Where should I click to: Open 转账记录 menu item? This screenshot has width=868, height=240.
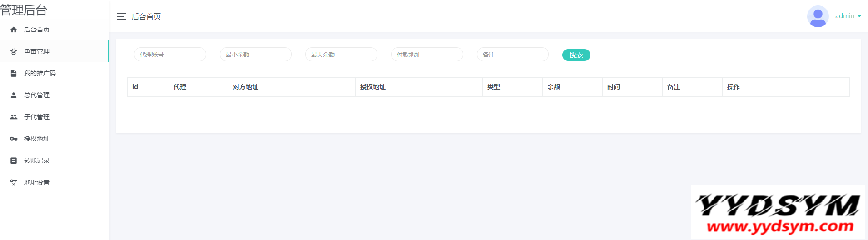point(37,160)
